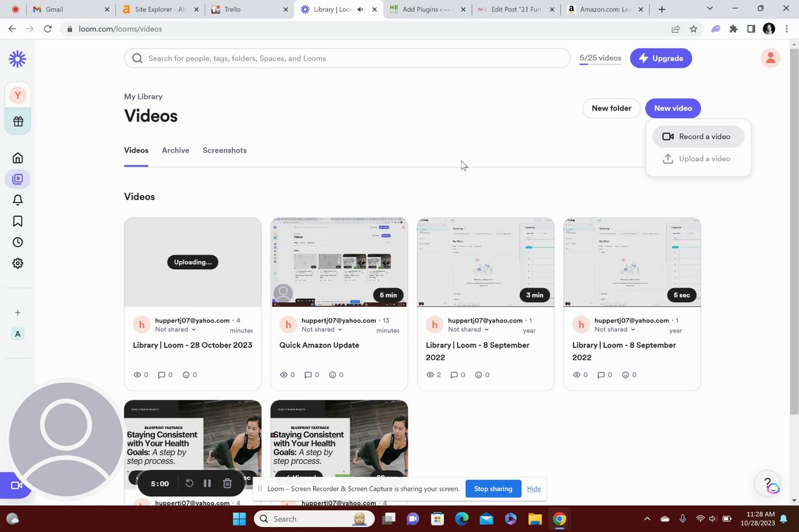
Task: Mute the Loom tab audio icon
Action: (360, 9)
